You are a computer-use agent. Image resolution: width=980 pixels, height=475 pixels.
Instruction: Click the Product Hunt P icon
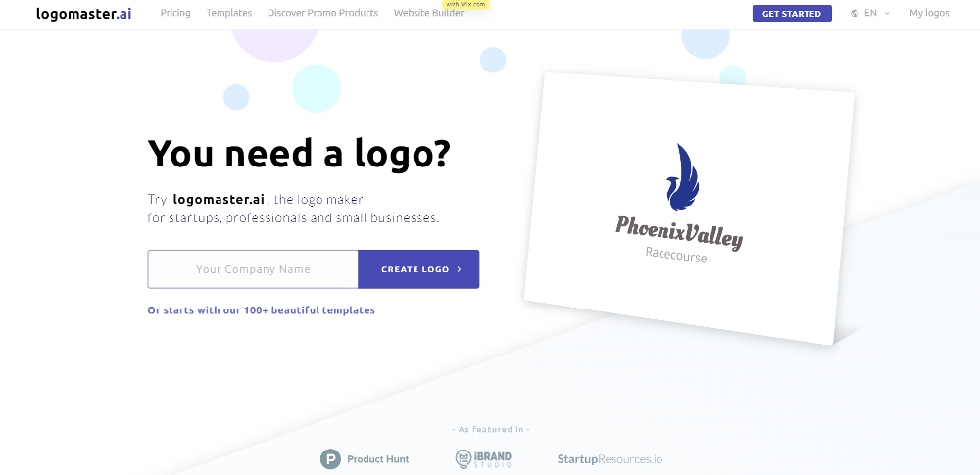tap(330, 459)
